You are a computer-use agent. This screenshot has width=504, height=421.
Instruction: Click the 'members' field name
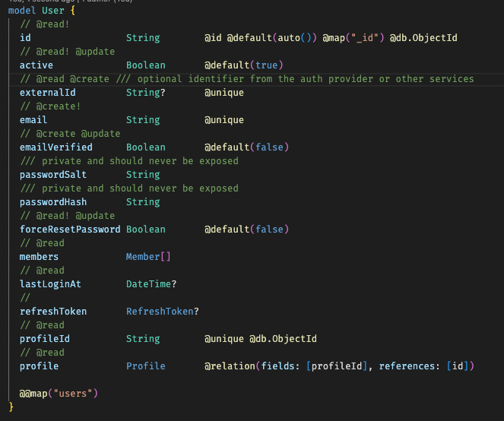coord(39,257)
